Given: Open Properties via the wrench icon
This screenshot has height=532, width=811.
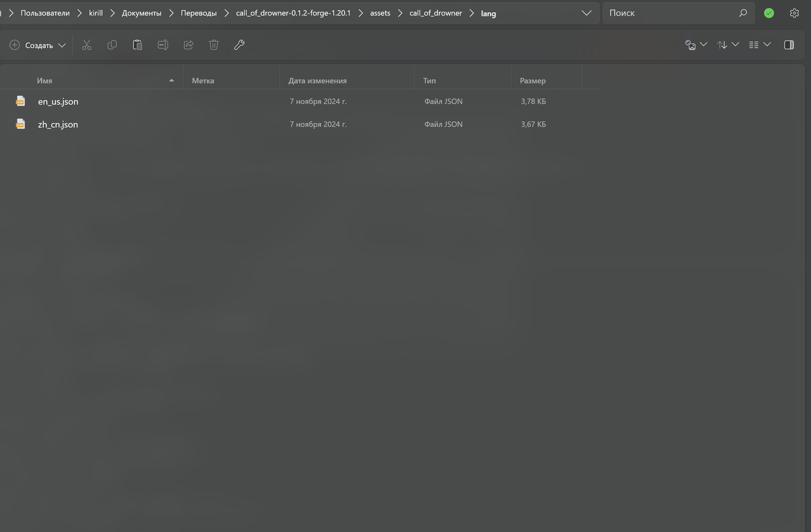Looking at the screenshot, I should tap(239, 45).
